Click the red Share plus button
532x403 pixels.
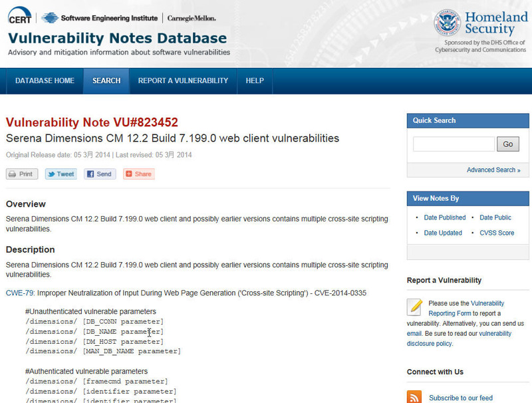point(138,174)
